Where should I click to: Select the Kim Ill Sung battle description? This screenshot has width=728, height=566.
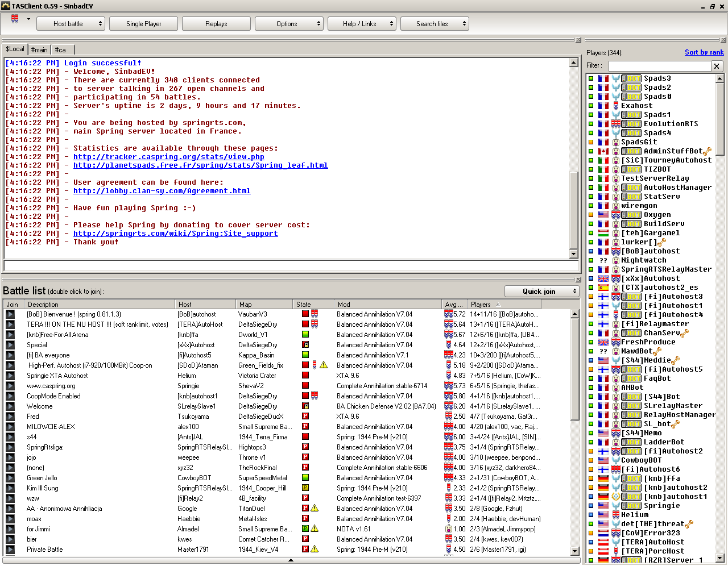pos(43,488)
